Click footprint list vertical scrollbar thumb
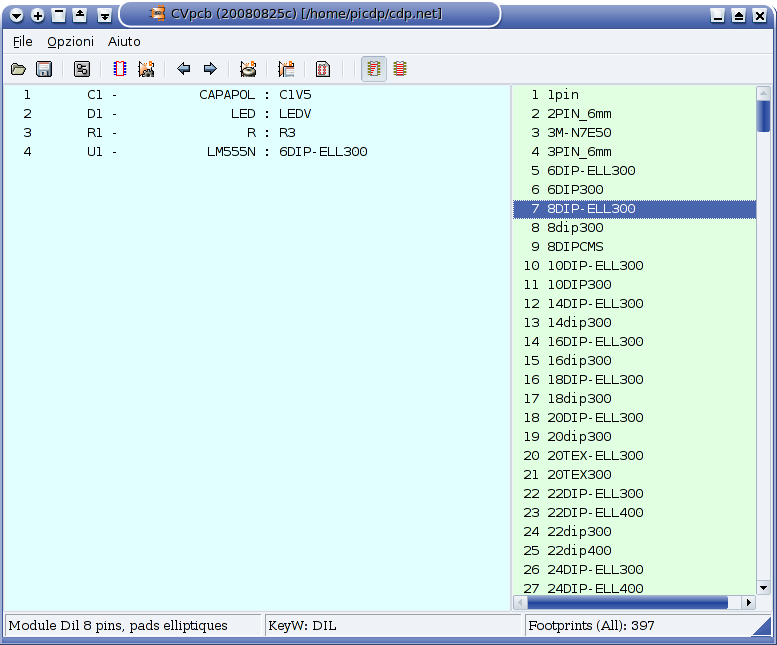This screenshot has width=777, height=645. 763,116
